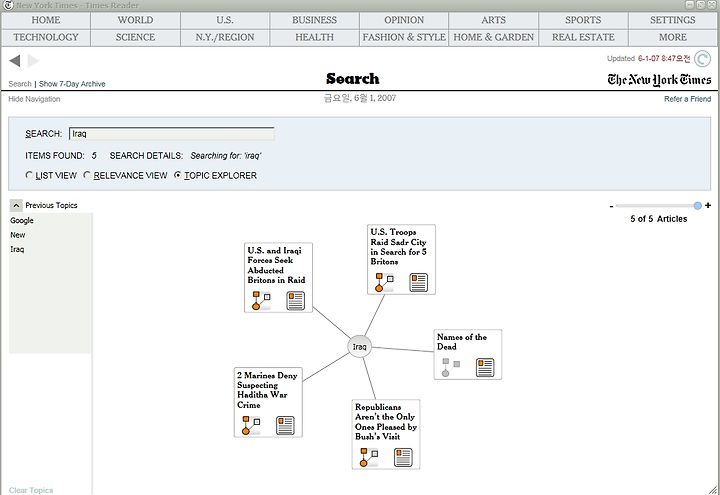The height and width of the screenshot is (495, 720).
Task: Open the SPORTS section
Action: 583,20
